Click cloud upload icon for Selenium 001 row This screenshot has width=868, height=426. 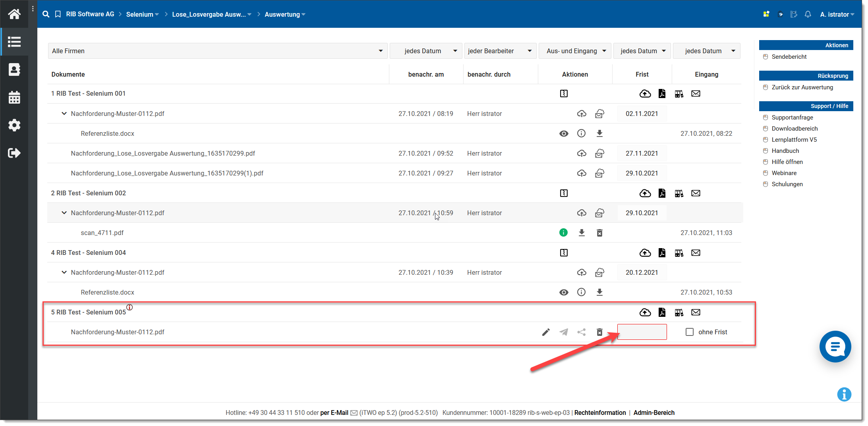(x=645, y=94)
